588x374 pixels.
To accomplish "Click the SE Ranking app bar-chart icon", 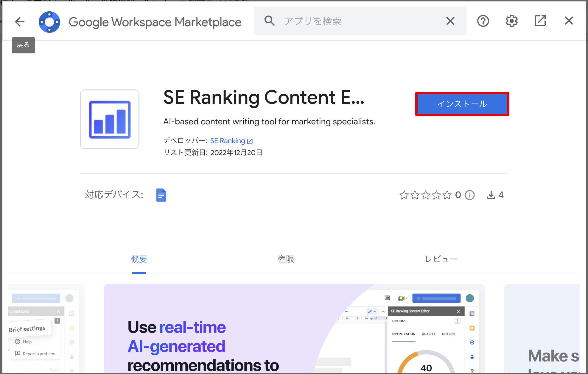I will point(110,119).
